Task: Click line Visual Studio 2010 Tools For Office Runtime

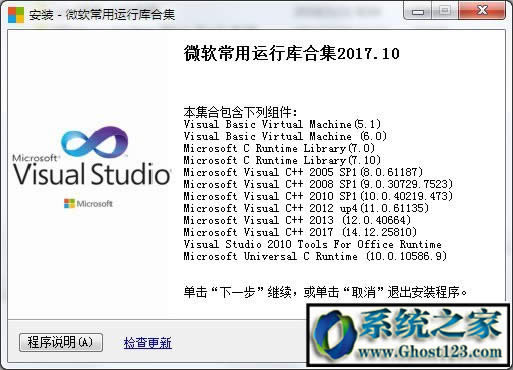Action: [313, 244]
